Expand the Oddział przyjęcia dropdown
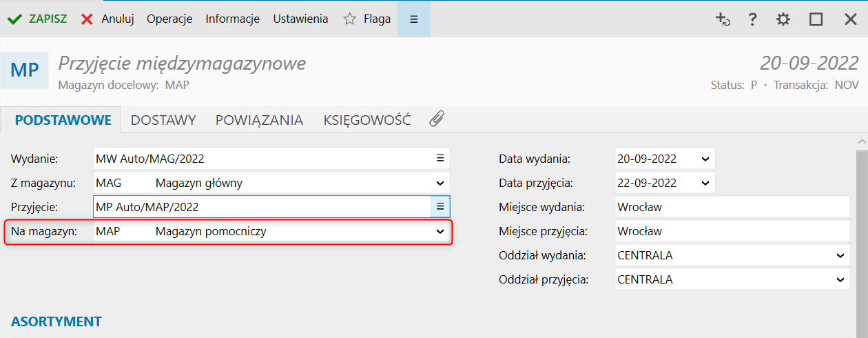 click(840, 279)
